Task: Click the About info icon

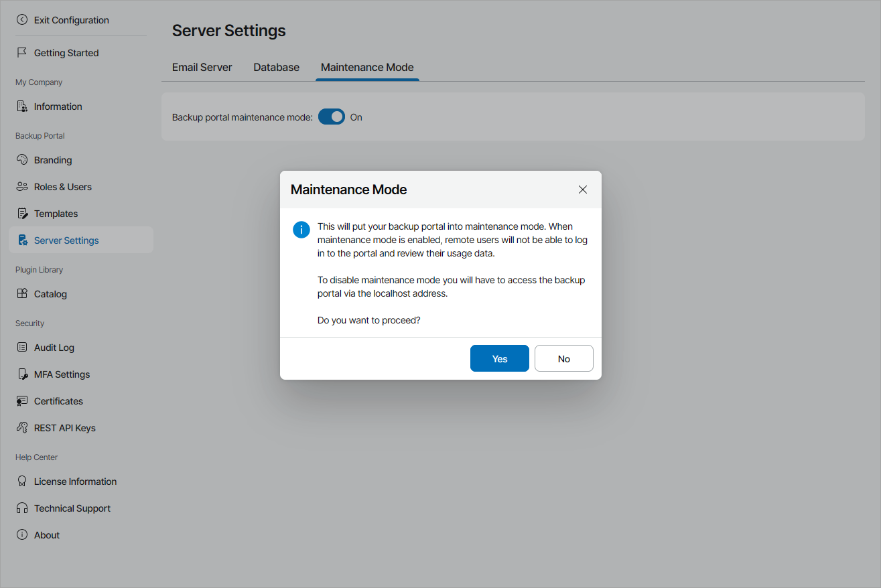Action: coord(22,534)
